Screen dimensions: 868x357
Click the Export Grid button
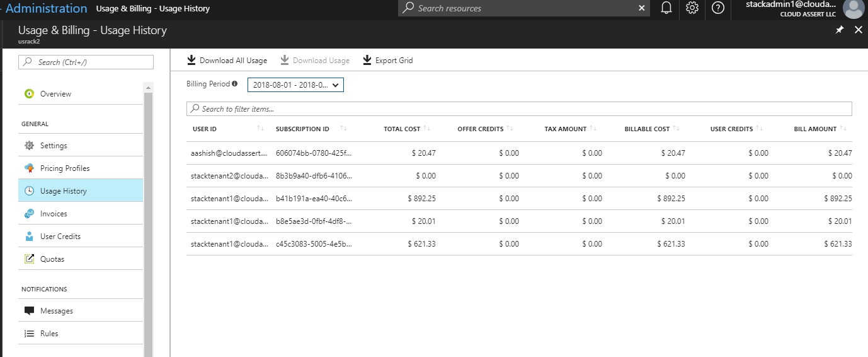387,61
